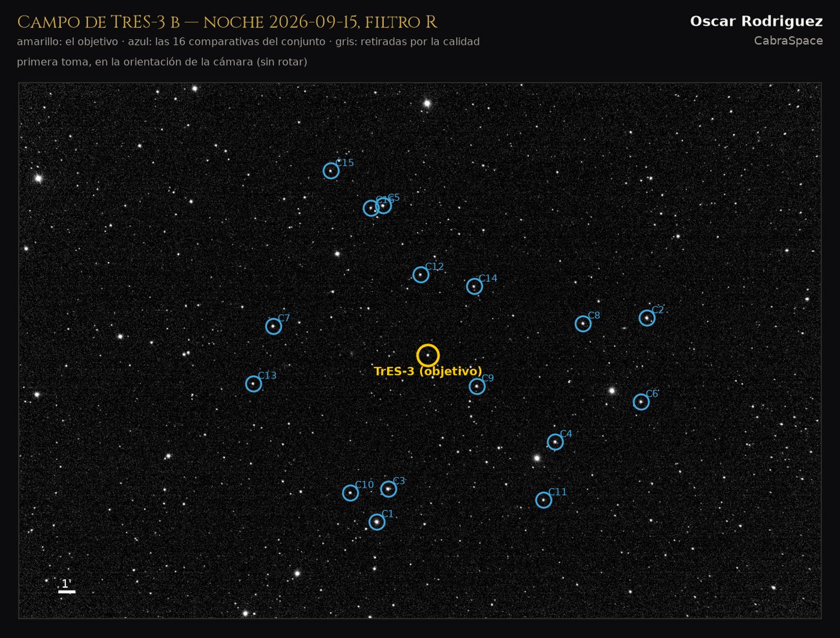Select comparison star C9 marker
Screen dimensions: 840x638
click(477, 386)
